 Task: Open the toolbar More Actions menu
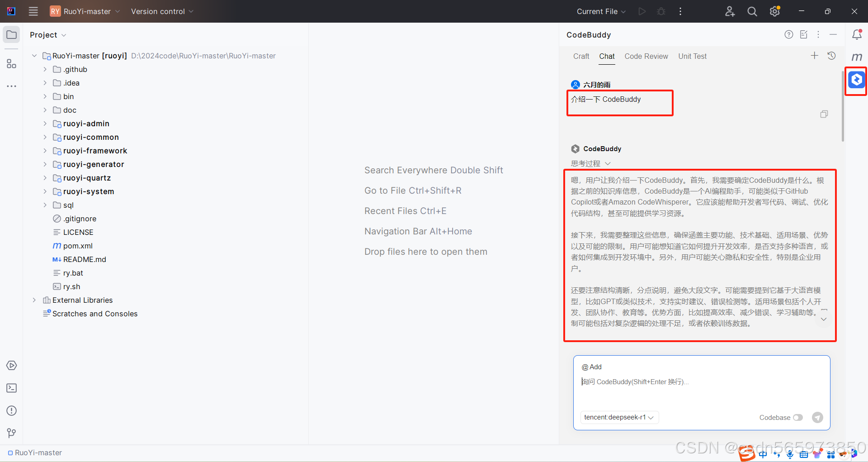tap(680, 11)
